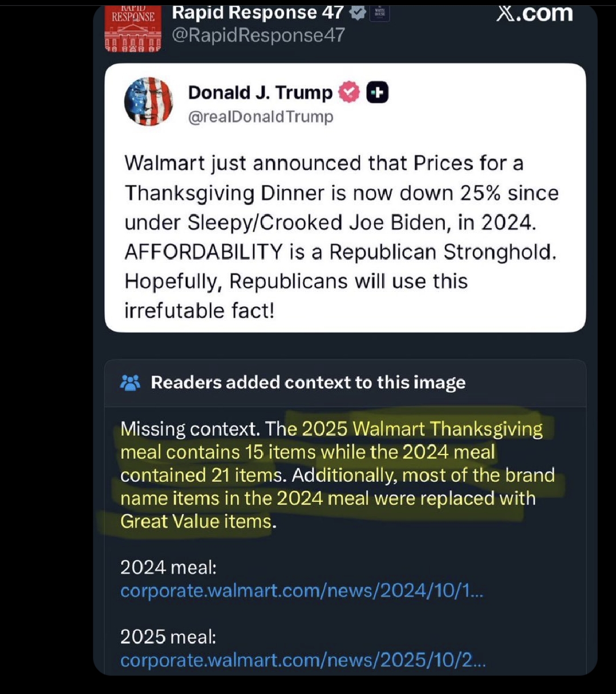Viewport: 616px width, 694px height.
Task: Click the community notes people icon
Action: [131, 382]
